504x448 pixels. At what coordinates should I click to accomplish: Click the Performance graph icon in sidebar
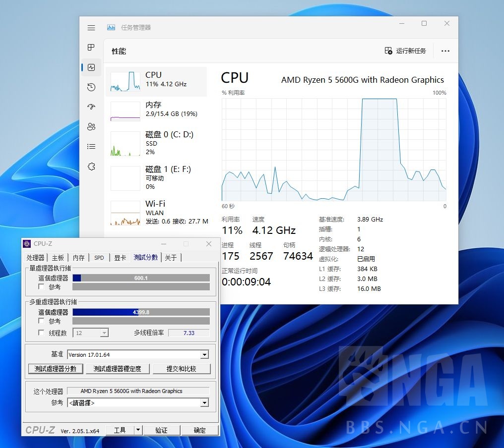pyautogui.click(x=91, y=67)
